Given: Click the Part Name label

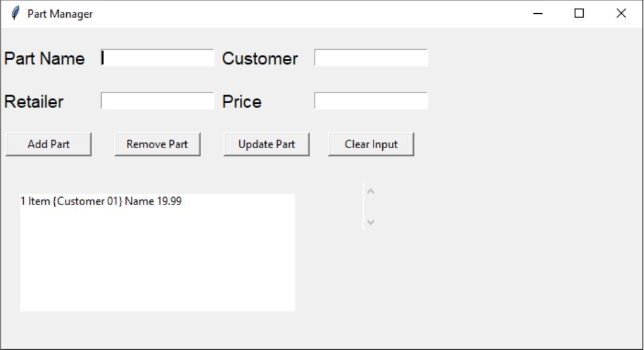Looking at the screenshot, I should click(44, 58).
